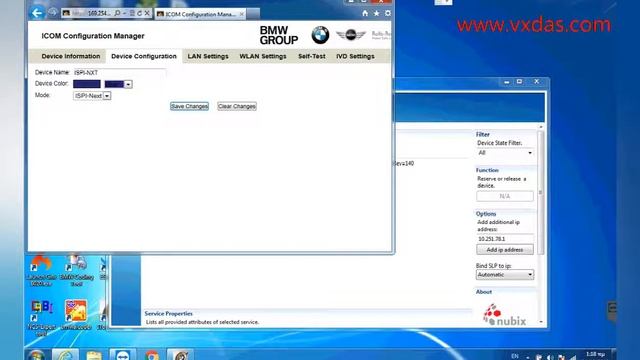Minimize the back nubix window
Viewport: 640px width, 360px height.
[x=507, y=82]
